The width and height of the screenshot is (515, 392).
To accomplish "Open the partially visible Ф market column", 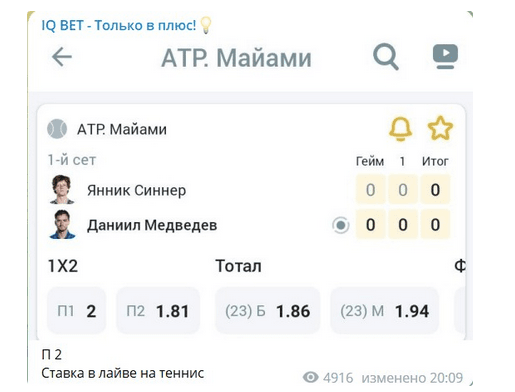I will tap(460, 266).
